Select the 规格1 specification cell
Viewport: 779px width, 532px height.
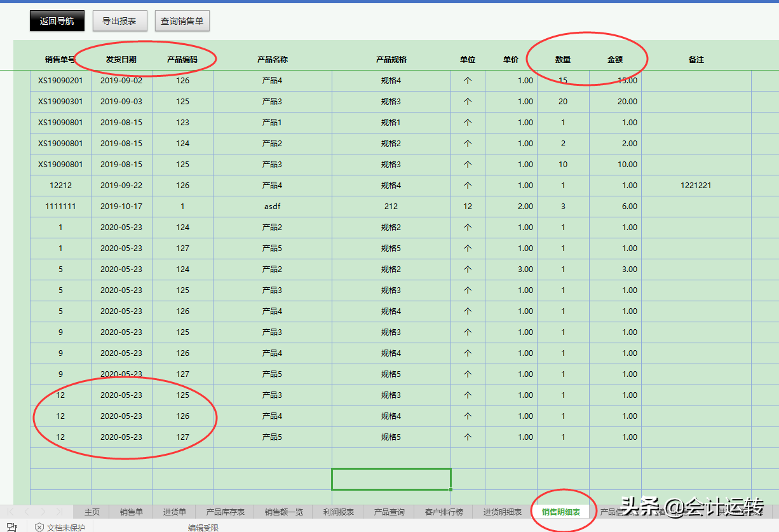coord(391,123)
